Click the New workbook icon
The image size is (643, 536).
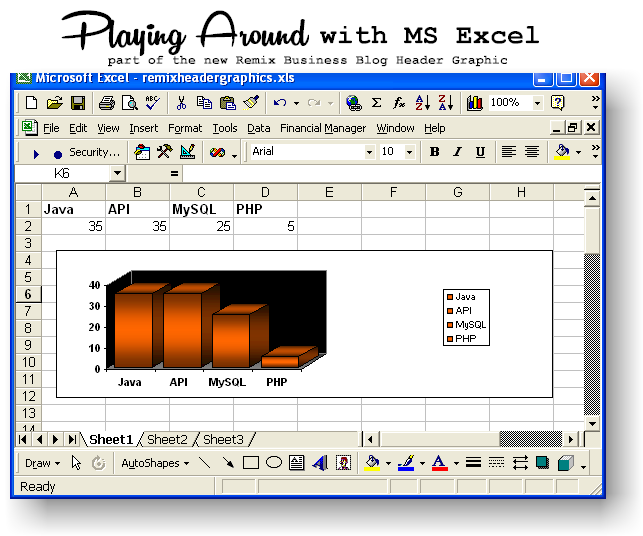pos(32,103)
